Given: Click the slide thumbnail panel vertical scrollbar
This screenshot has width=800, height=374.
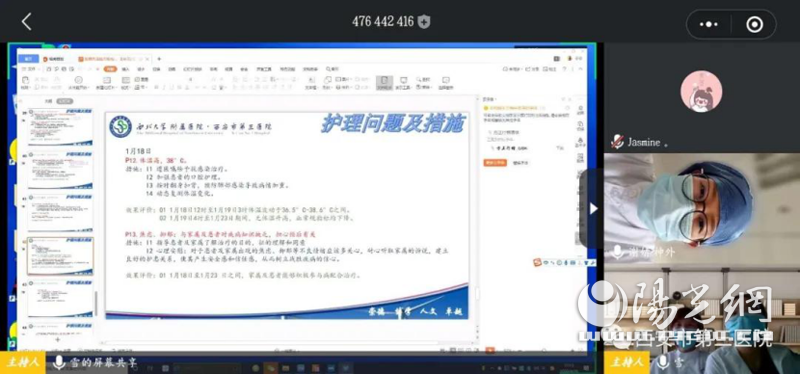Looking at the screenshot, I should 96,303.
